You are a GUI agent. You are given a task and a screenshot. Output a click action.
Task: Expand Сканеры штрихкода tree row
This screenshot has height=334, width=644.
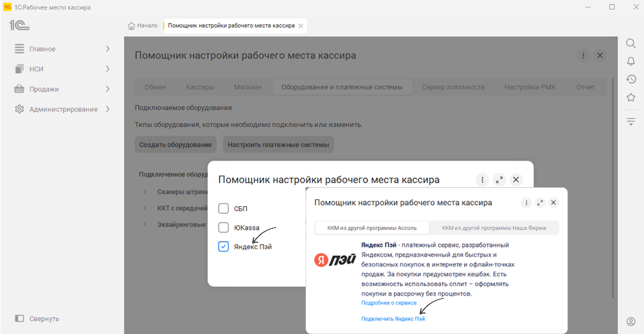(144, 192)
